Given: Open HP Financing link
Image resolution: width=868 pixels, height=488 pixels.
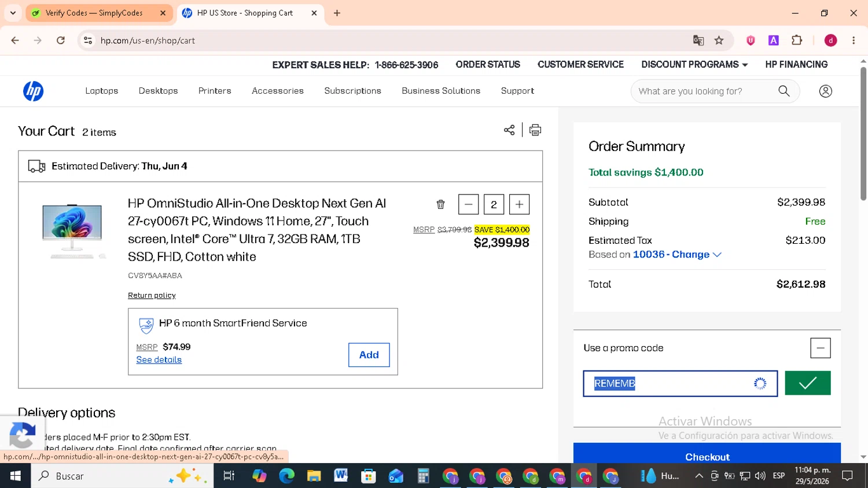Looking at the screenshot, I should tap(796, 65).
